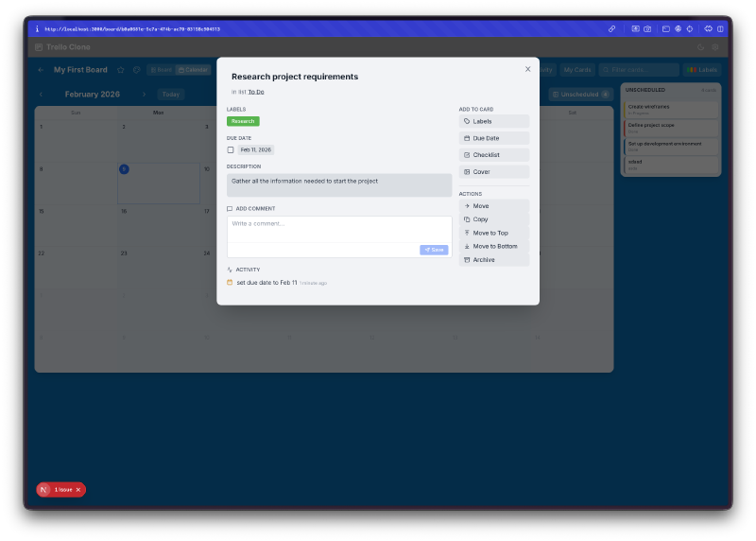Image resolution: width=756 pixels, height=541 pixels.
Task: Follow the To Do list link
Action: (x=256, y=92)
